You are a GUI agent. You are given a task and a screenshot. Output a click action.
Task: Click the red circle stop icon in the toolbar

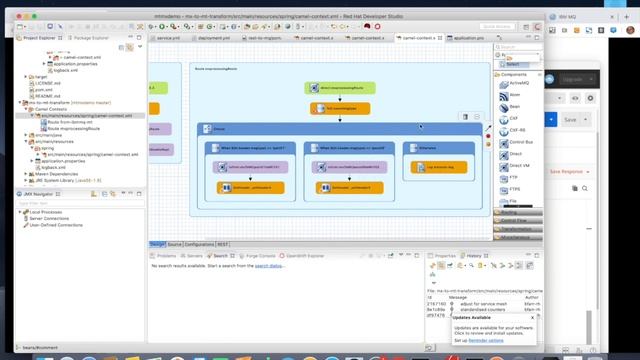378,27
